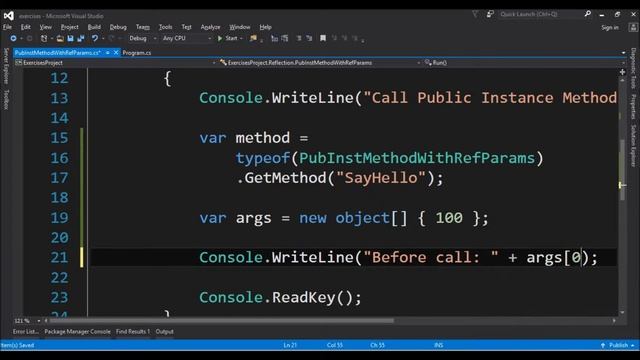Open the Start button dropdown arrow
640x360 pixels.
coord(241,38)
